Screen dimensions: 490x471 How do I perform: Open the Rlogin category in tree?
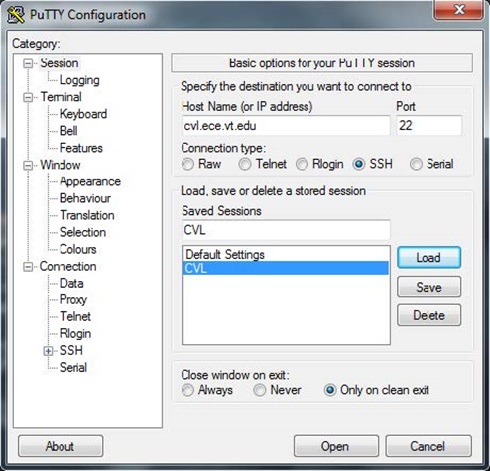75,334
